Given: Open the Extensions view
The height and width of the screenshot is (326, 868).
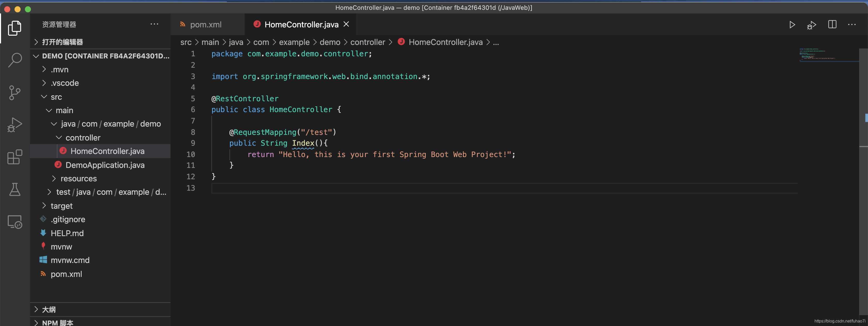Looking at the screenshot, I should [14, 157].
